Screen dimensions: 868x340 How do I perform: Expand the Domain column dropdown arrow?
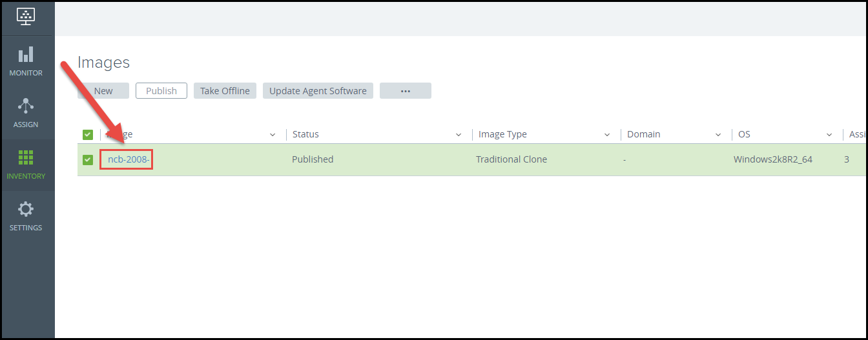[x=718, y=135]
